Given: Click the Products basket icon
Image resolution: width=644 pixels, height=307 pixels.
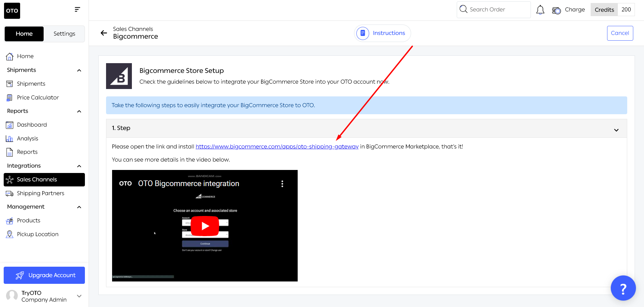Looking at the screenshot, I should [x=10, y=221].
